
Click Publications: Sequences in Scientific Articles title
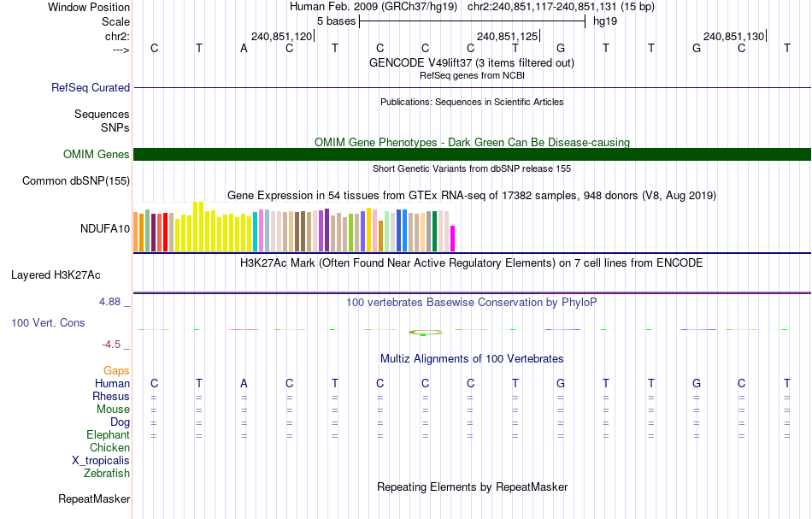[472, 102]
